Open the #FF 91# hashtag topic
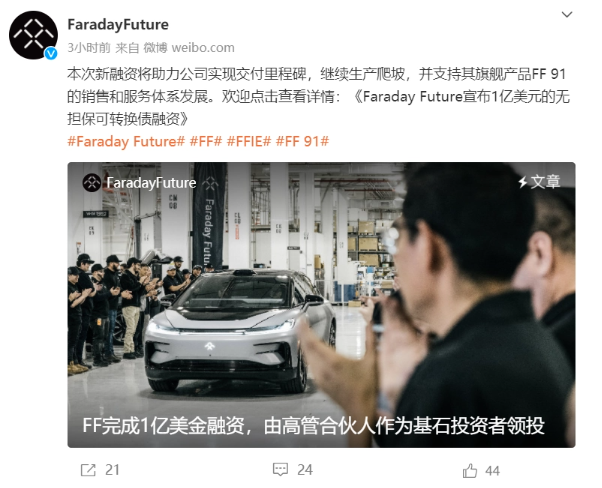This screenshot has height=488, width=602. point(302,141)
